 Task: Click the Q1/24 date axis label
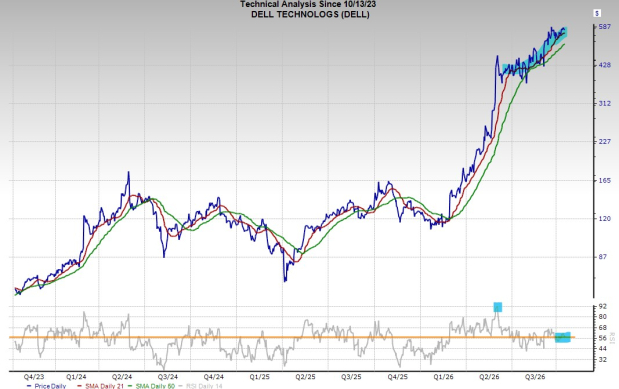76,377
